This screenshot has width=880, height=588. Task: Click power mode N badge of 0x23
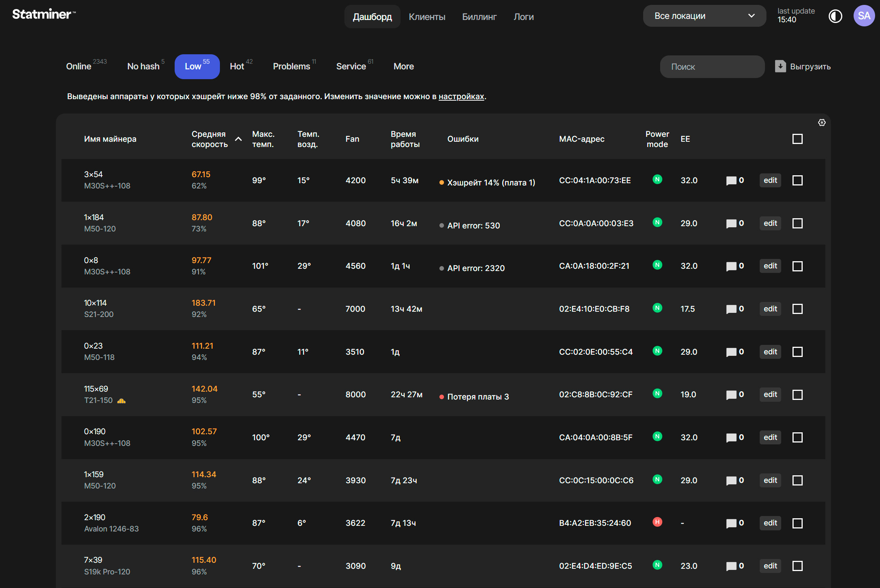pyautogui.click(x=657, y=351)
